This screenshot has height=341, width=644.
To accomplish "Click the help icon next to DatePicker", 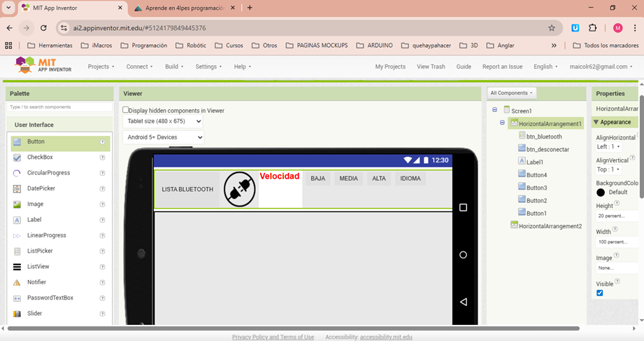I will tap(102, 188).
